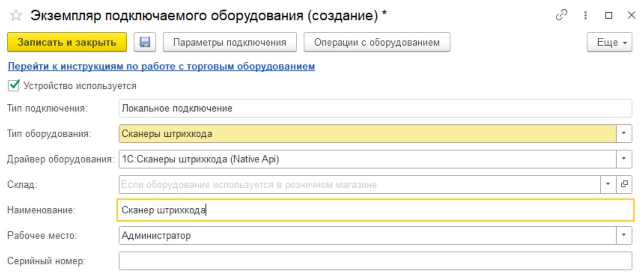Viewport: 644px width, 277px height.
Task: Click the Тип подключения label
Action: 47,108
